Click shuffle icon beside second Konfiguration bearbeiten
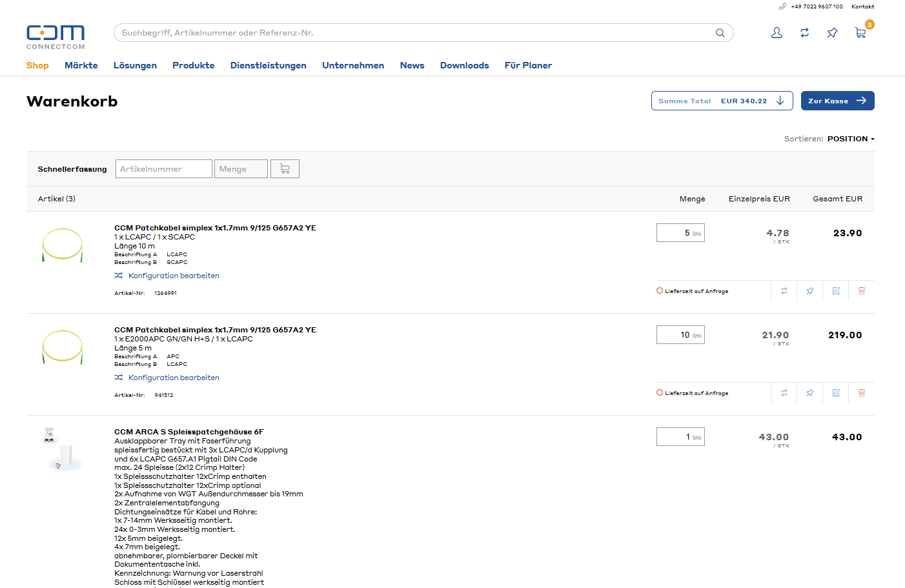This screenshot has height=588, width=905. coord(119,378)
